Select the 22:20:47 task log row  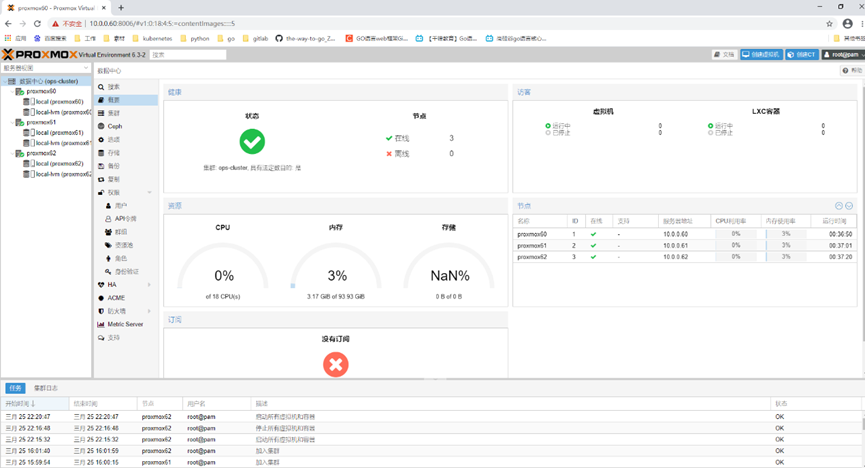pyautogui.click(x=431, y=417)
